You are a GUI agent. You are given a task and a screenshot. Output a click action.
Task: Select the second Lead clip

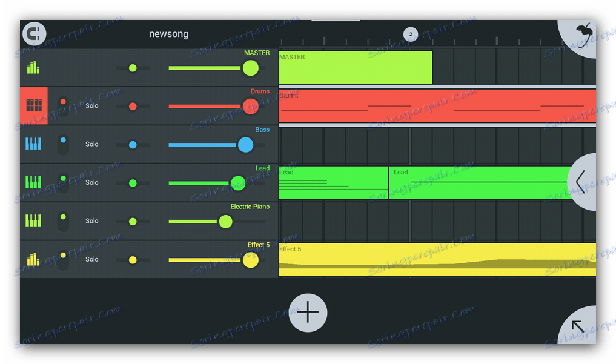click(479, 182)
